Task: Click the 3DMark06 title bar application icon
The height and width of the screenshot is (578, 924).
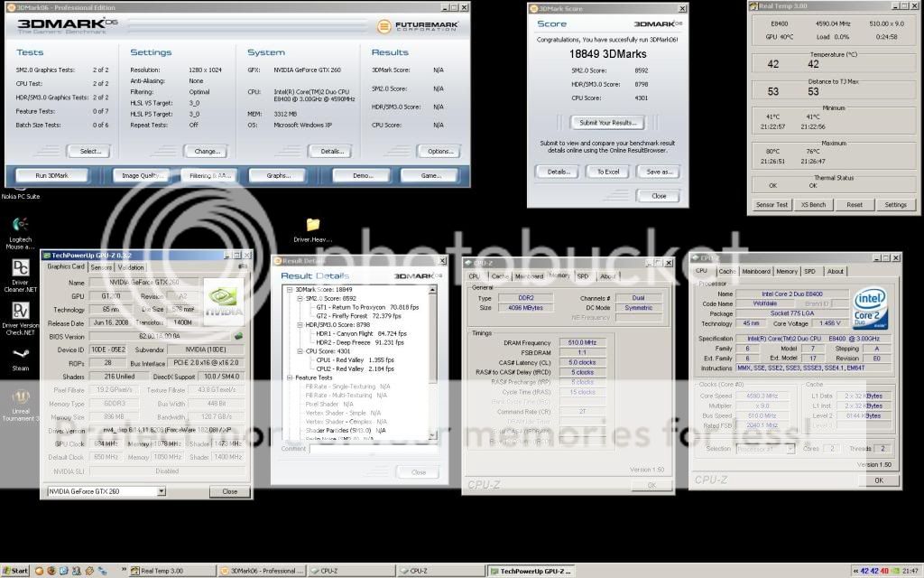Action: click(10, 7)
